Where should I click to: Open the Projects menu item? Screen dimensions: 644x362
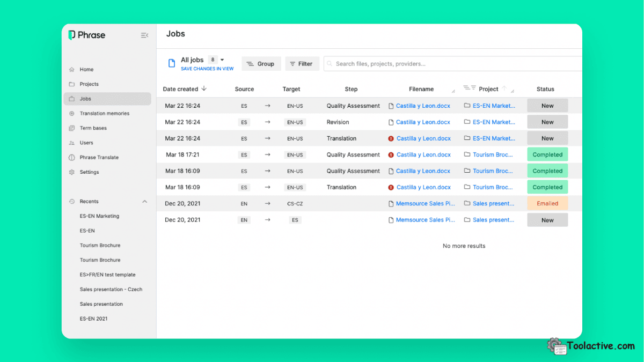89,84
